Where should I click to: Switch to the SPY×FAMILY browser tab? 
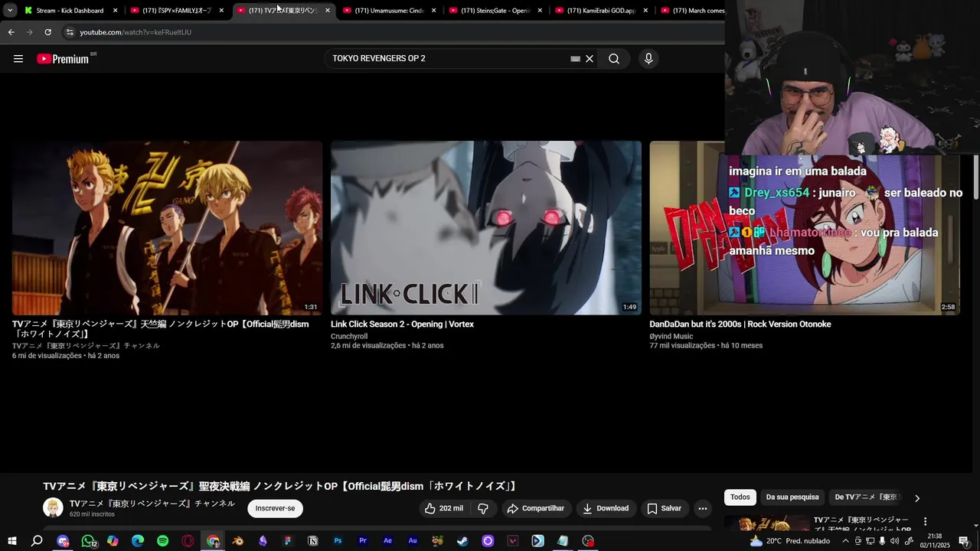(x=177, y=11)
